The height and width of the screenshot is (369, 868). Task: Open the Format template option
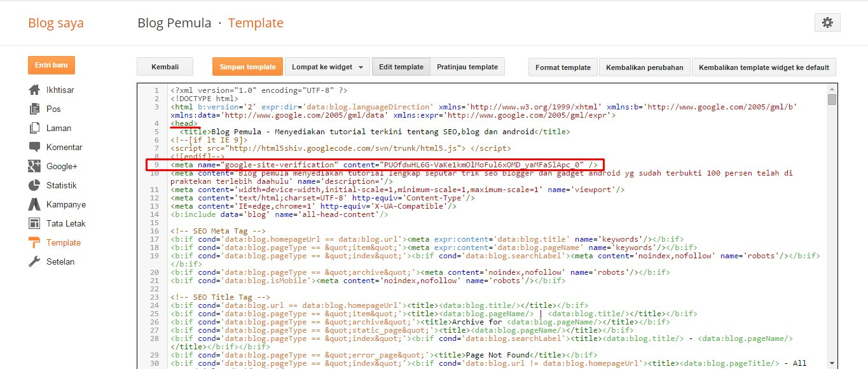coord(562,67)
